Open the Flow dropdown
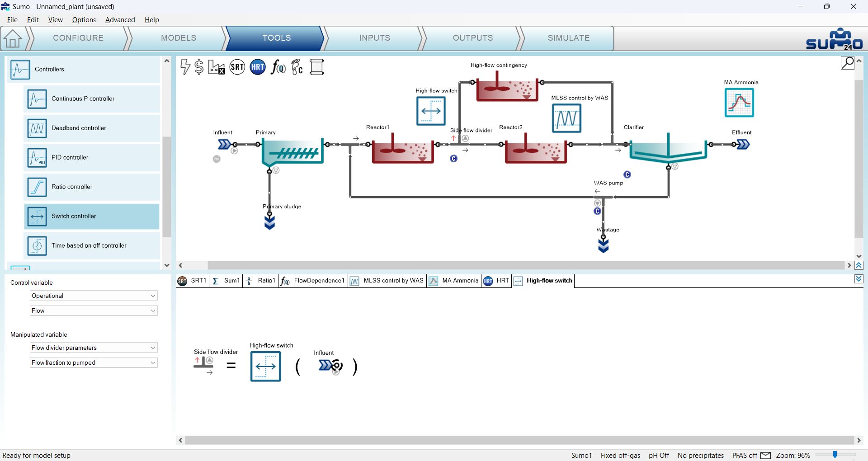Image resolution: width=868 pixels, height=461 pixels. coord(94,310)
